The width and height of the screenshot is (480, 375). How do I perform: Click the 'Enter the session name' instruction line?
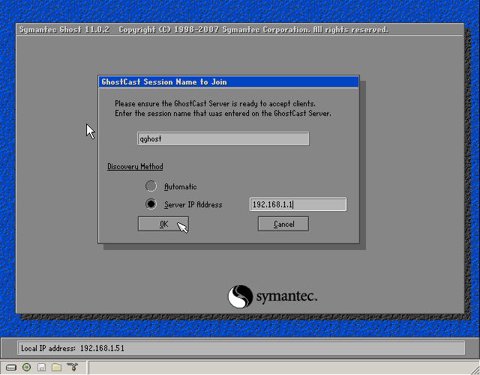(x=223, y=113)
